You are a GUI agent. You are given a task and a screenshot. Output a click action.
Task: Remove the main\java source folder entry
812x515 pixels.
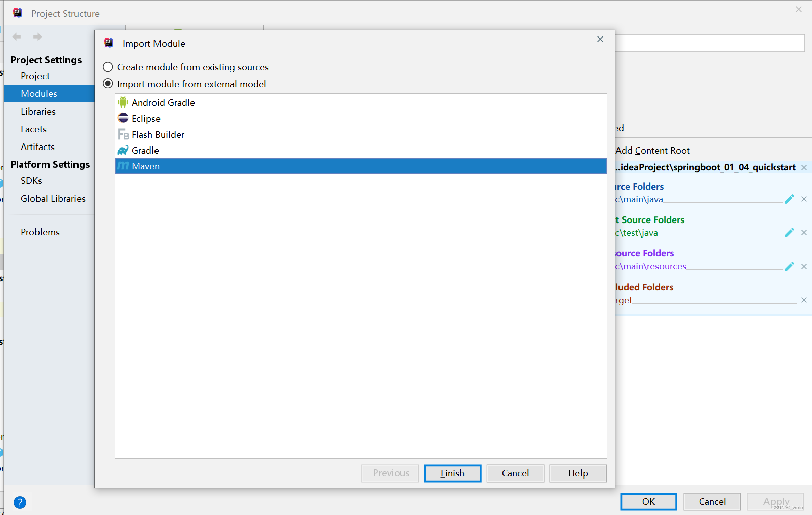pos(804,199)
